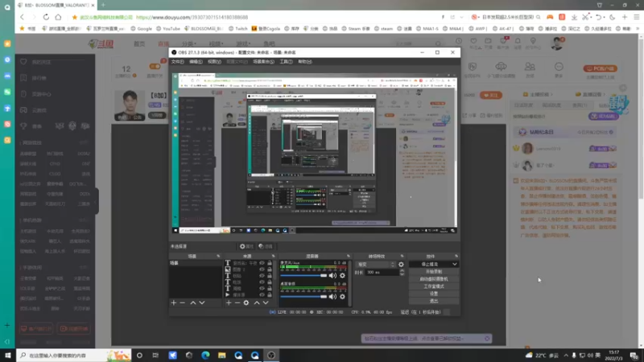Open Douyu viewing history clock icon
The image size is (644, 362).
tap(459, 41)
